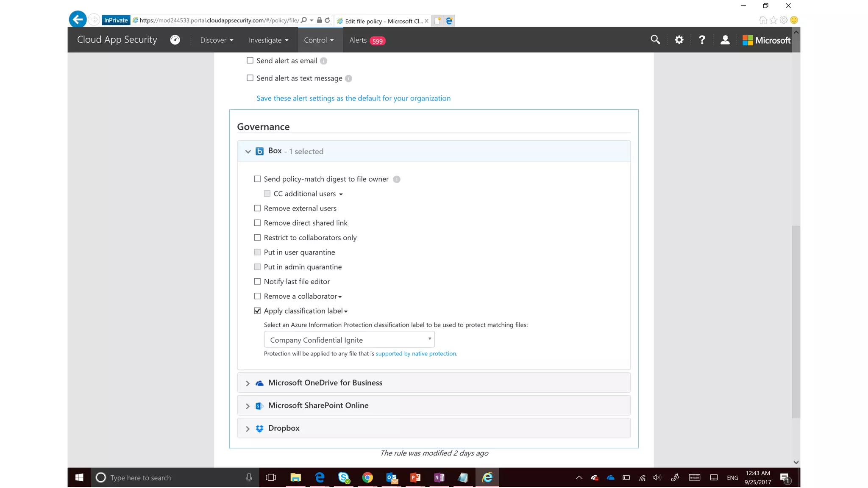868x488 pixels.
Task: Open the user account icon
Action: 725,40
